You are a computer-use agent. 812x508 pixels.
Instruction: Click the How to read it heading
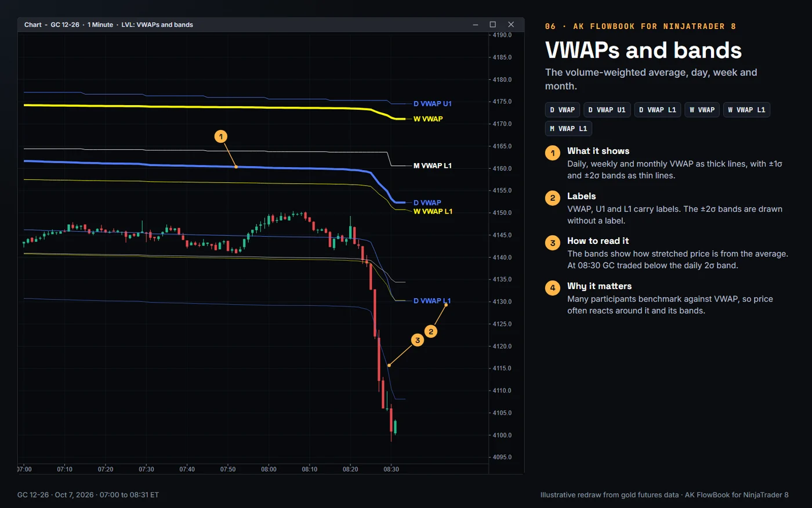598,241
